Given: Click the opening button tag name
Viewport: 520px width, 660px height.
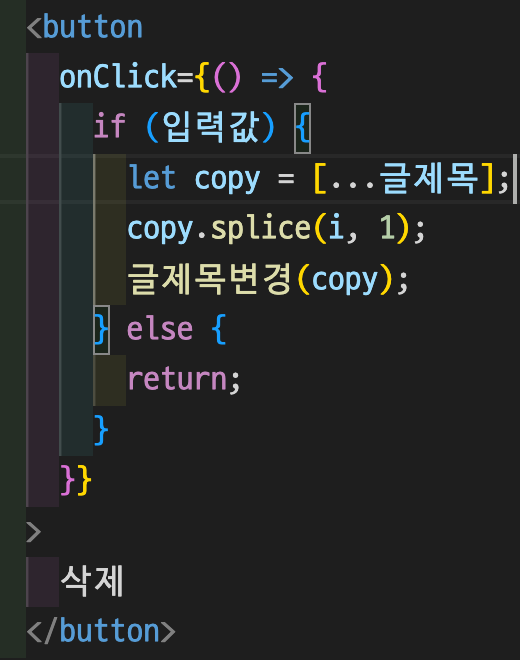Looking at the screenshot, I should [93, 28].
